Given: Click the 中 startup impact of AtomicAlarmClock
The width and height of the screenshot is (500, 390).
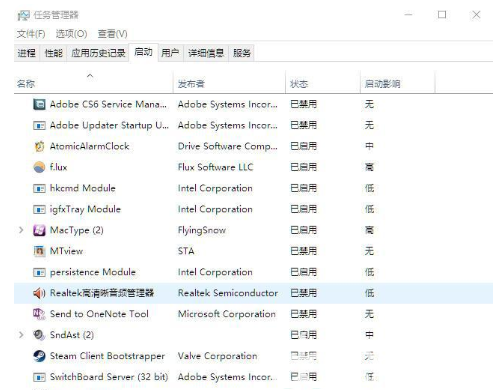Looking at the screenshot, I should [369, 146].
